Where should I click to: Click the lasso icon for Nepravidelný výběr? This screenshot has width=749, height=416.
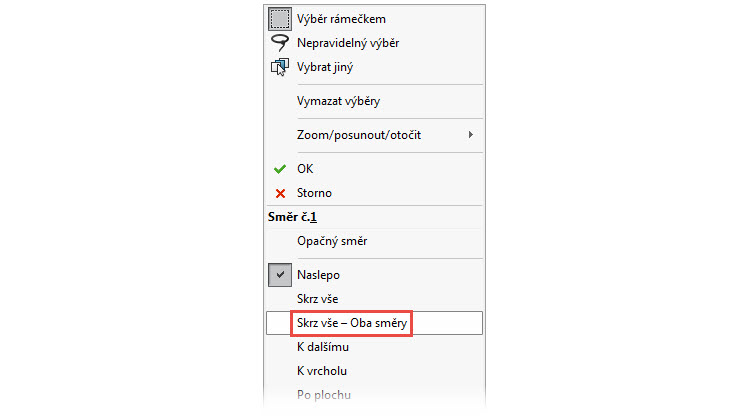[279, 43]
